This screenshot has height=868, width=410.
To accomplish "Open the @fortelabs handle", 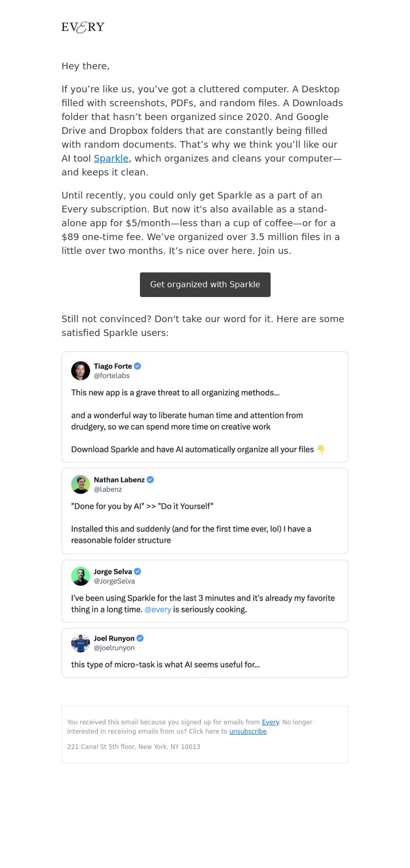I will click(x=111, y=376).
